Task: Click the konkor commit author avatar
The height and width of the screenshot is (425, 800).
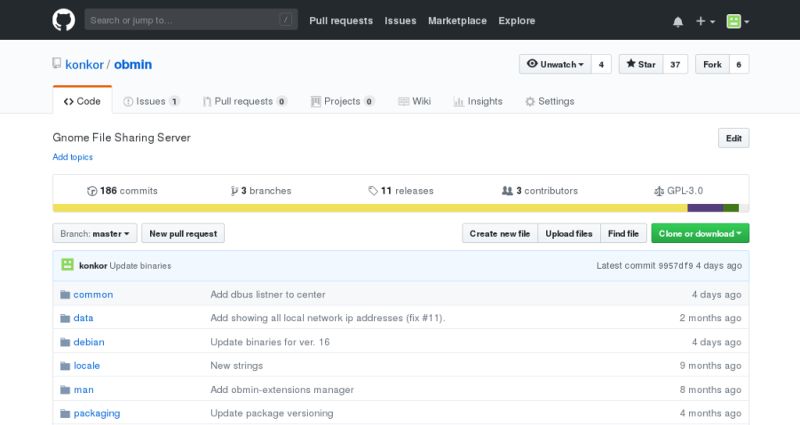Action: [x=67, y=264]
